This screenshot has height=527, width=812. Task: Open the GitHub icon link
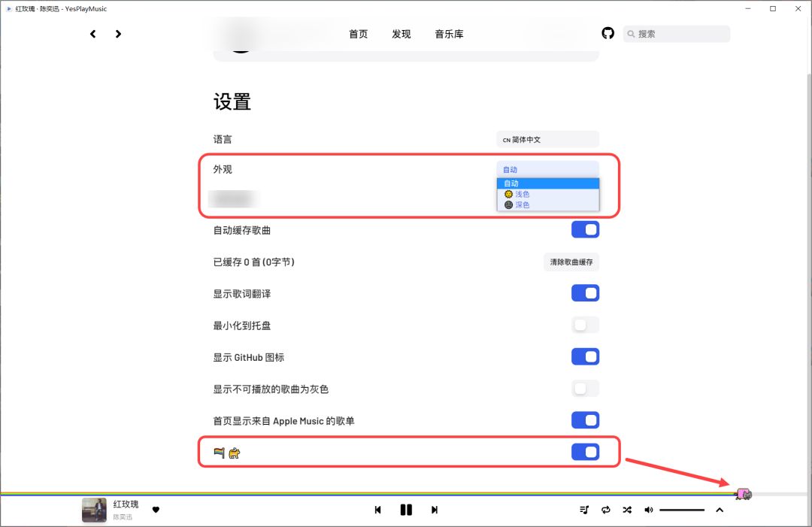click(x=608, y=34)
